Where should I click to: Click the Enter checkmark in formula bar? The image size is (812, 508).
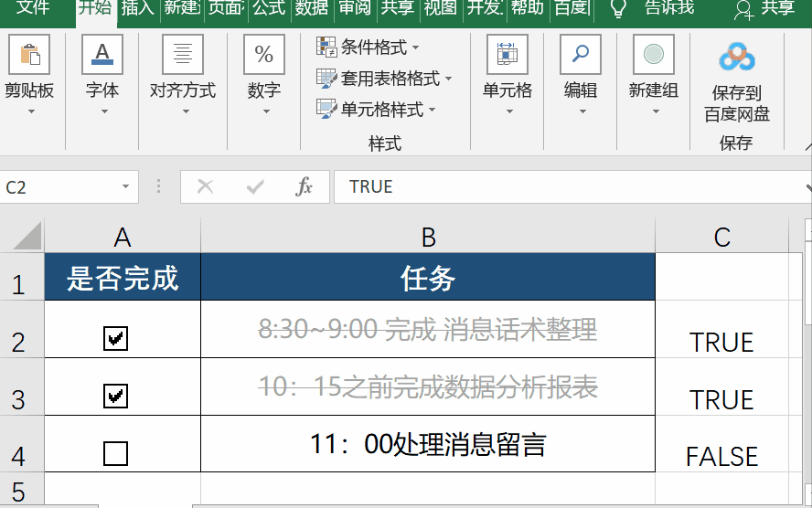[255, 186]
